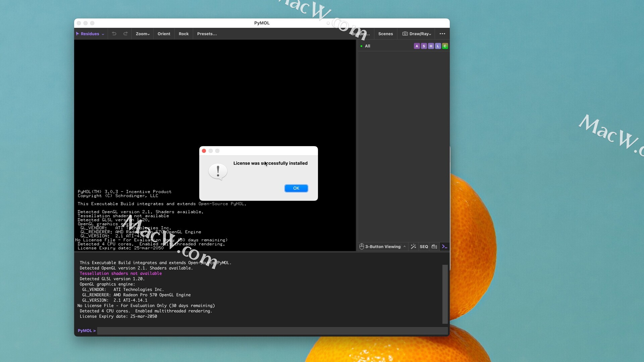Expand the 3-Button Viewing mouse mode list
644x362 pixels.
(405, 247)
